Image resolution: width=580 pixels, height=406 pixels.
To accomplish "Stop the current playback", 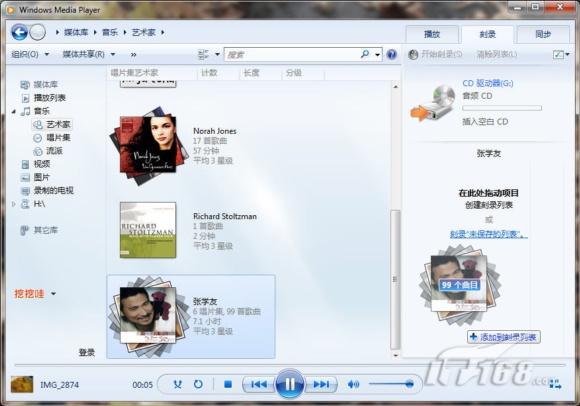I will [228, 385].
